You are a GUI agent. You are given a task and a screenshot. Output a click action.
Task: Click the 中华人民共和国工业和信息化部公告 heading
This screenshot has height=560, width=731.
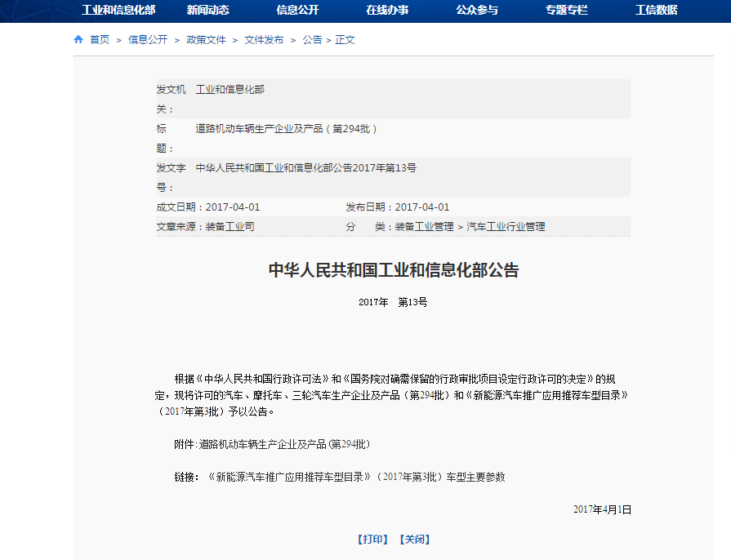coord(394,270)
